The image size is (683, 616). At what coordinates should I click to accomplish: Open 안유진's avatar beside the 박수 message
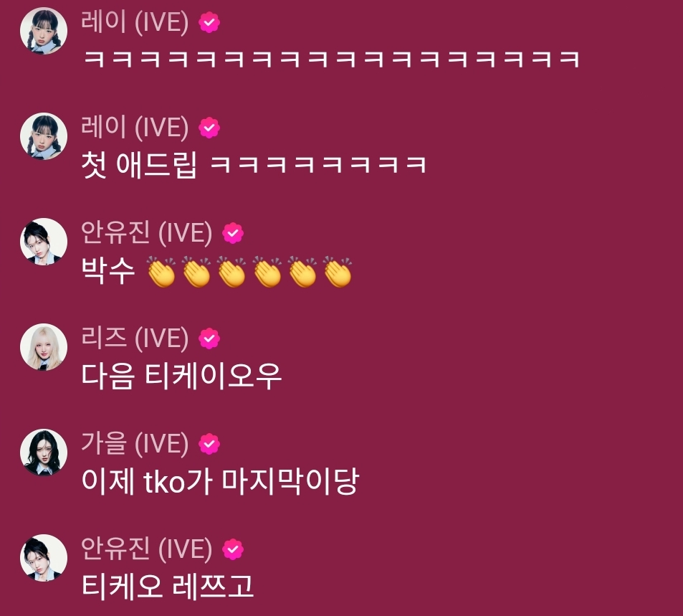(44, 242)
